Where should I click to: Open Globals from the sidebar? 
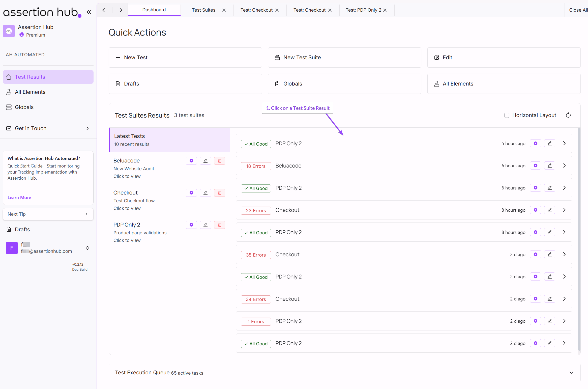coord(24,107)
